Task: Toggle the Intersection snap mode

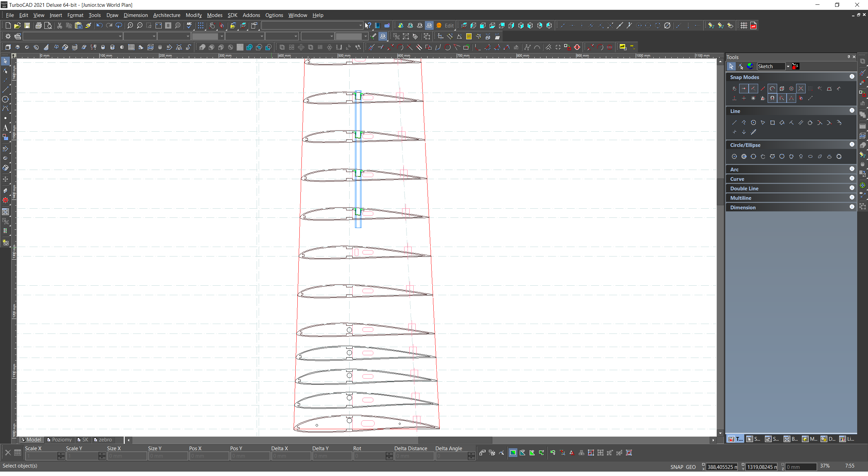Action: (801, 89)
